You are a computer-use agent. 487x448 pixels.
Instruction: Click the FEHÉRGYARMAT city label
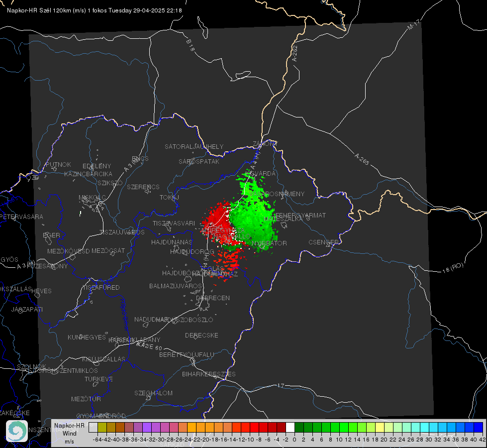click(300, 215)
